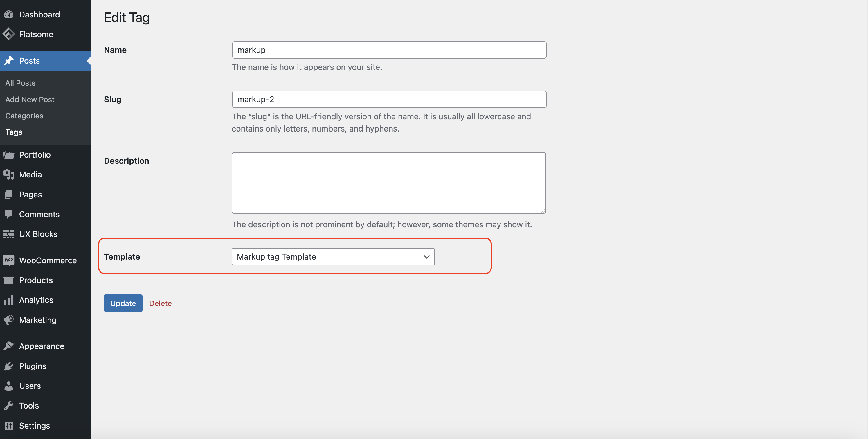
Task: Click inside the empty Description textarea
Action: click(388, 183)
